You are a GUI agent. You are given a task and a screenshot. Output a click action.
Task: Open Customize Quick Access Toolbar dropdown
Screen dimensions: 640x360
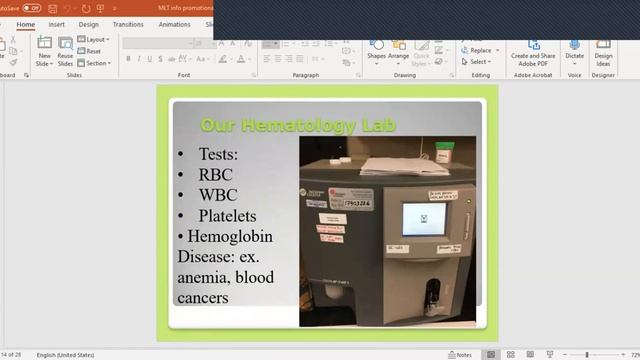point(114,8)
